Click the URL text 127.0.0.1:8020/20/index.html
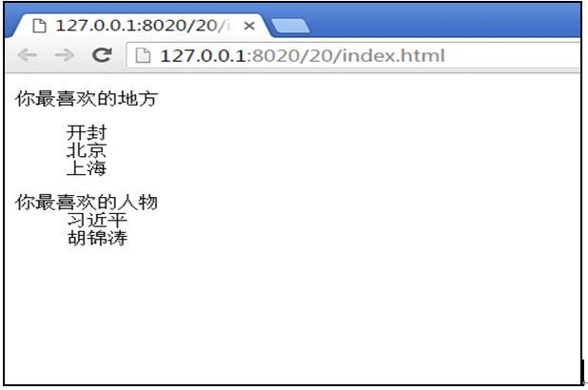This screenshot has height=390, width=588. (x=303, y=56)
